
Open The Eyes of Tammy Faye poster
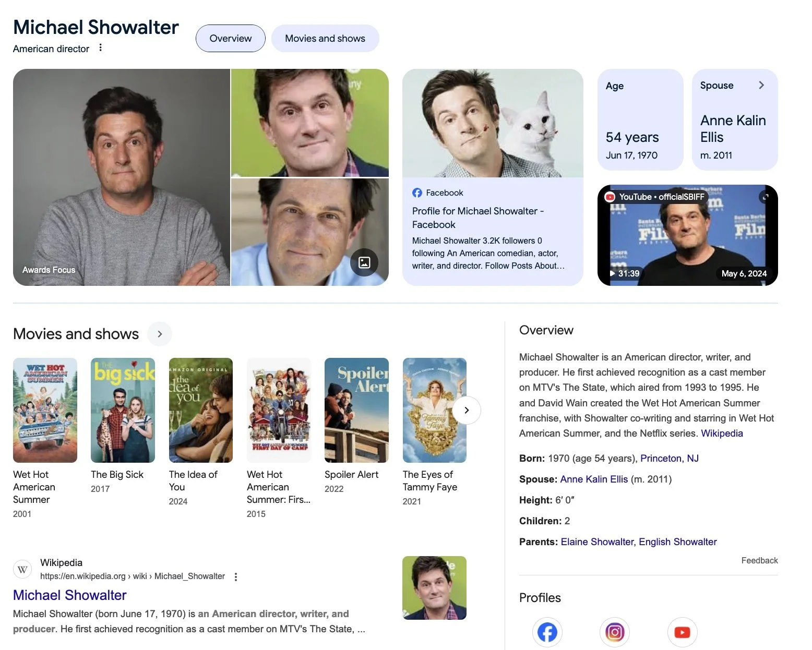point(434,410)
